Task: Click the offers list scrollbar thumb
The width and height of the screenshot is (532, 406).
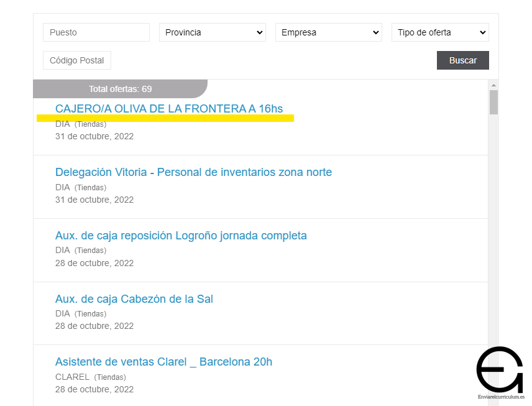Action: 493,103
